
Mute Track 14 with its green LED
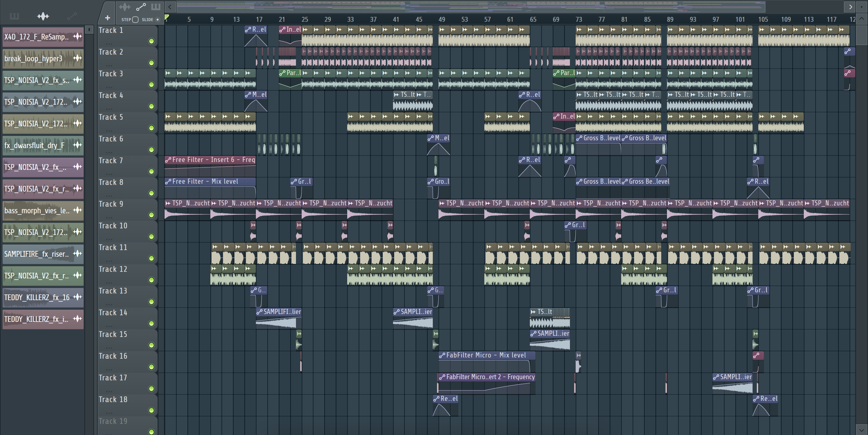coord(152,323)
